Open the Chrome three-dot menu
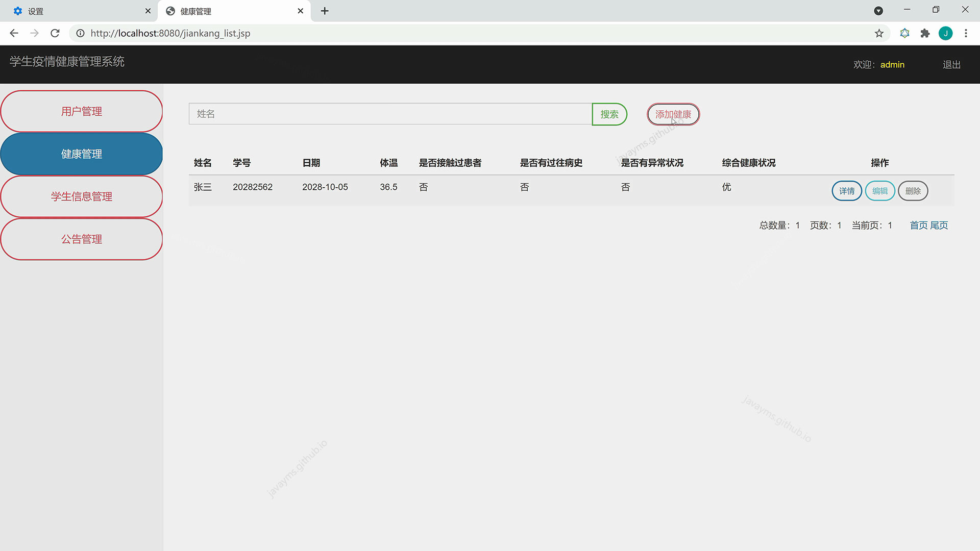The width and height of the screenshot is (980, 551). [x=966, y=33]
